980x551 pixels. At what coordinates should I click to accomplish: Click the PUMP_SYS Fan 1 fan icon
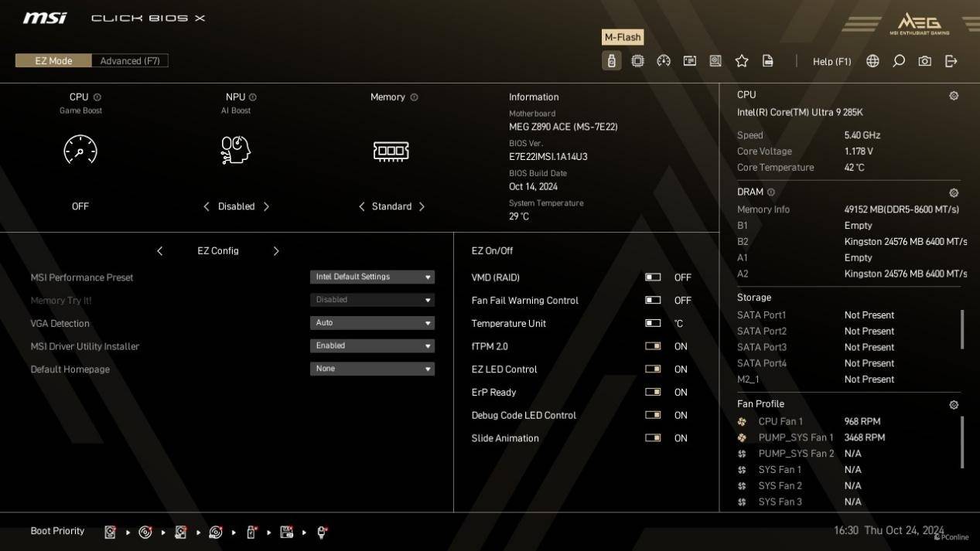pos(742,438)
